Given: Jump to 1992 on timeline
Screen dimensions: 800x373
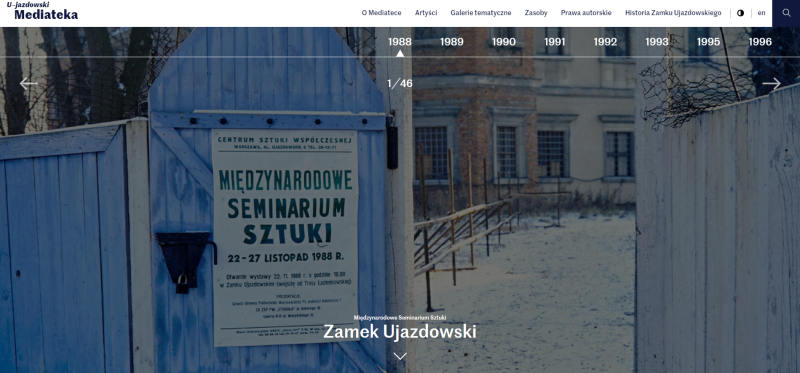Looking at the screenshot, I should pyautogui.click(x=606, y=42).
